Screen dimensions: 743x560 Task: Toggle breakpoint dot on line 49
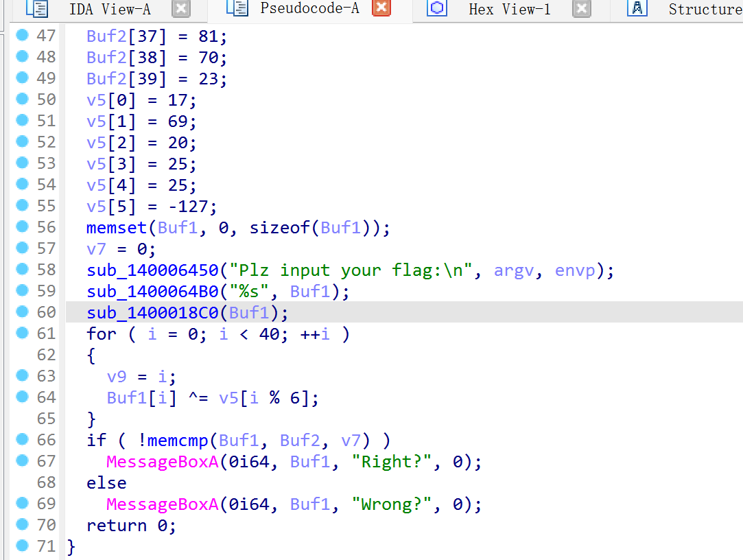22,78
